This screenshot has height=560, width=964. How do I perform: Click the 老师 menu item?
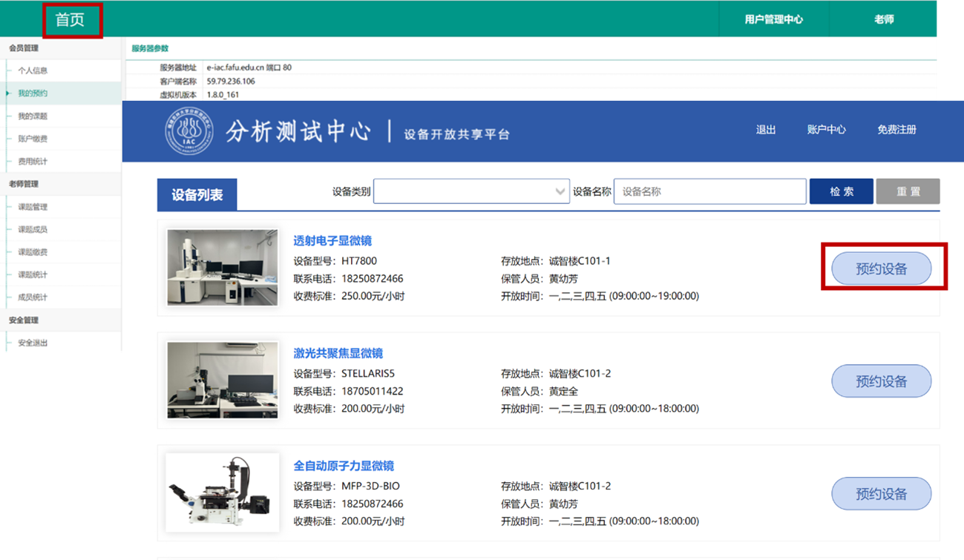tap(882, 20)
